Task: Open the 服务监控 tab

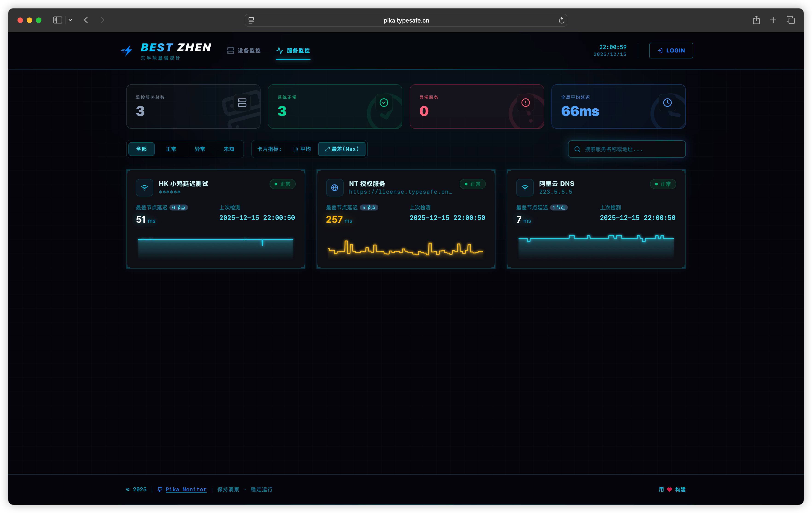Action: coord(293,51)
